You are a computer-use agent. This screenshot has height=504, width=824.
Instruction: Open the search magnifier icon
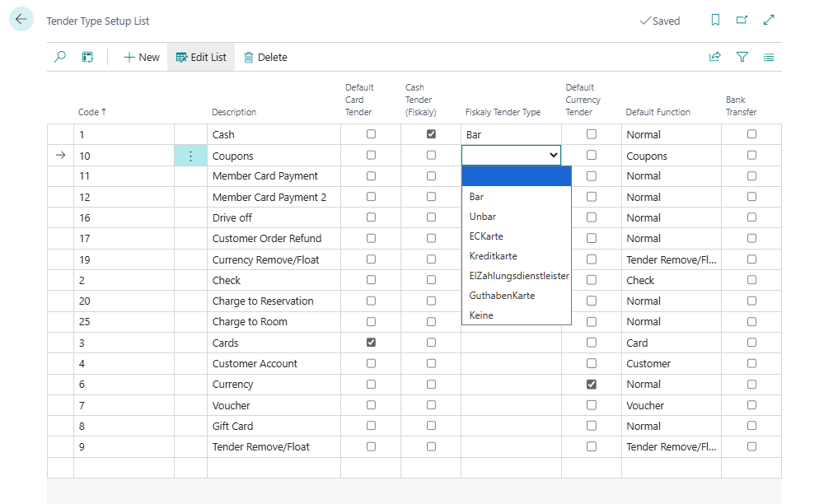pyautogui.click(x=60, y=57)
